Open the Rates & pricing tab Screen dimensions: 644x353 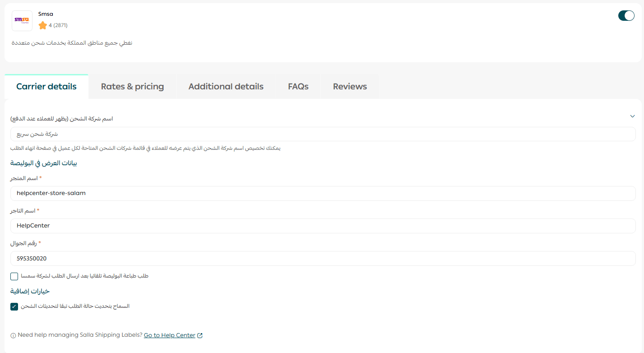coord(132,87)
